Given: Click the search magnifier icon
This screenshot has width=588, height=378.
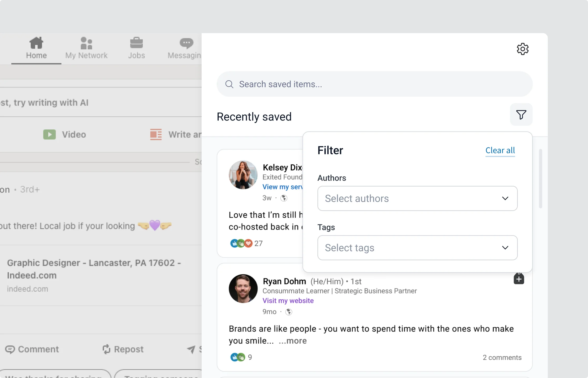Looking at the screenshot, I should (x=229, y=84).
